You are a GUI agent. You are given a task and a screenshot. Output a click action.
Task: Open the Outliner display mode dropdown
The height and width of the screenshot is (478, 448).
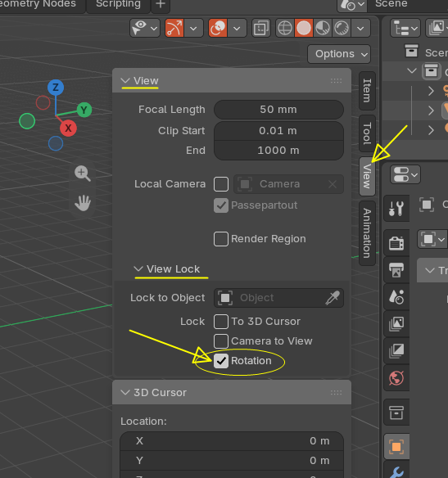pyautogui.click(x=437, y=28)
